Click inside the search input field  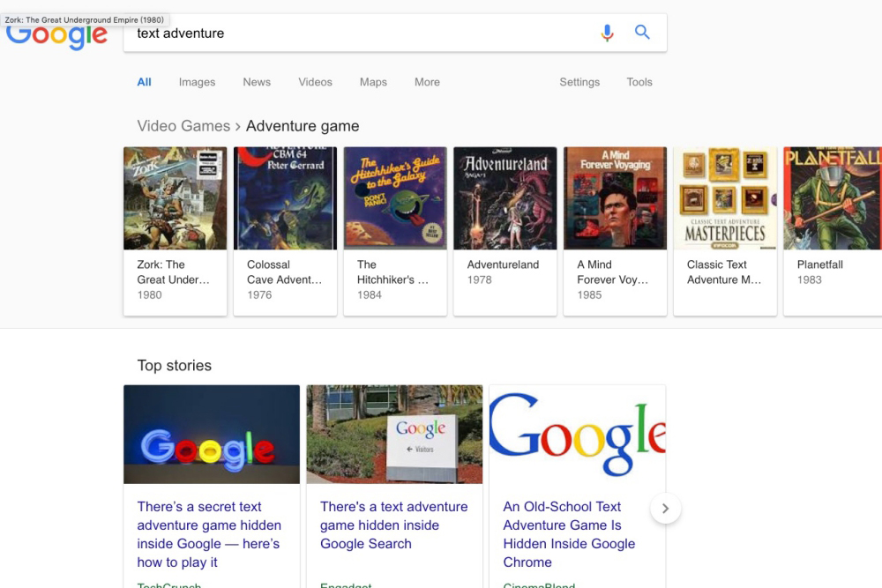[353, 33]
